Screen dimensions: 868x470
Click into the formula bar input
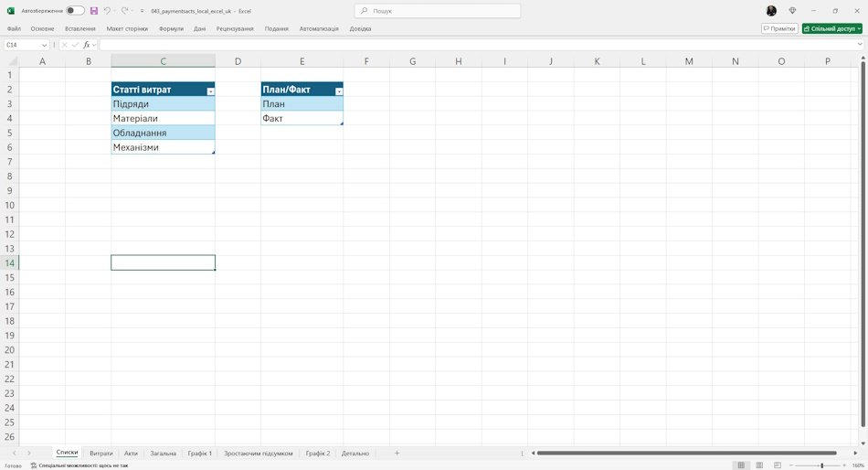click(477, 45)
